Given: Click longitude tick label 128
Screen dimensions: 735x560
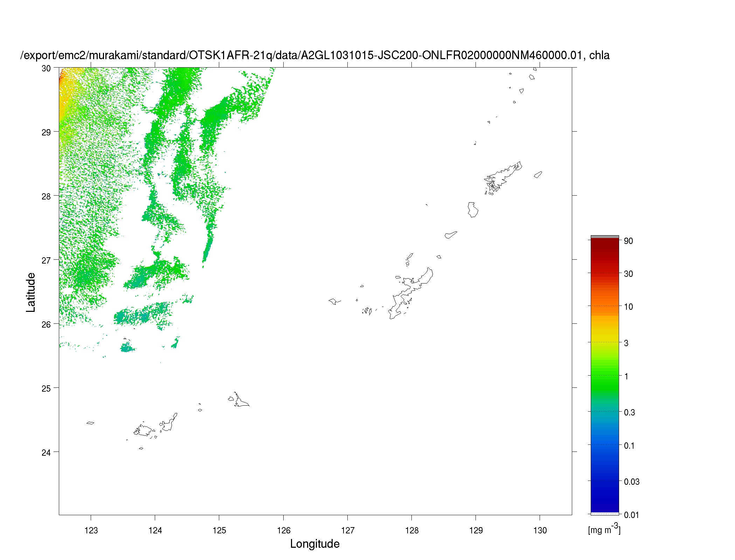Looking at the screenshot, I should coord(412,530).
